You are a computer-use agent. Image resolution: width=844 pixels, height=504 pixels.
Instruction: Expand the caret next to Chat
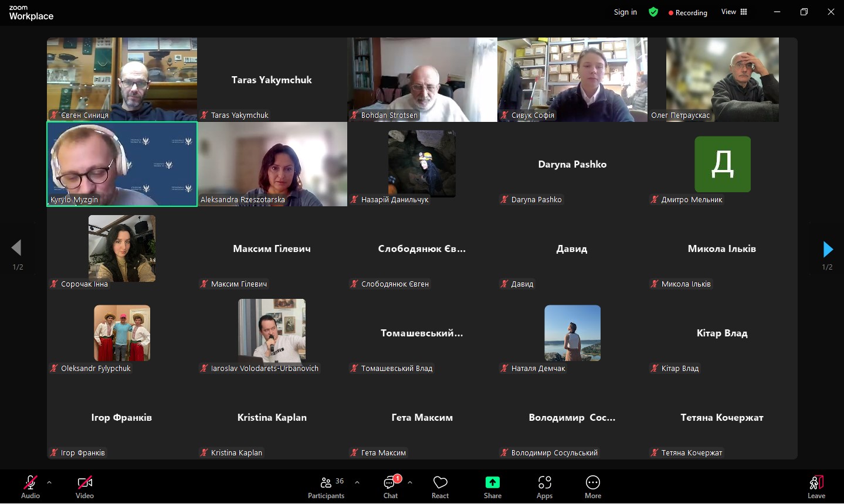coord(410,482)
